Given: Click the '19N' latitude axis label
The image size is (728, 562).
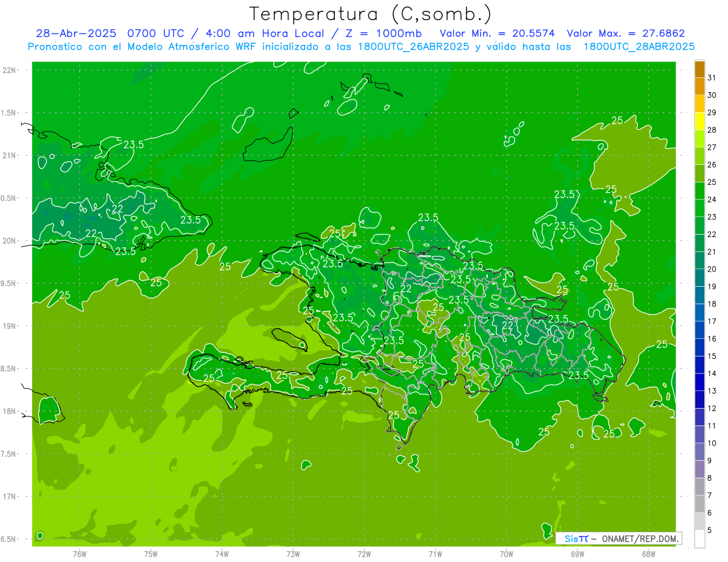Looking at the screenshot, I should coord(10,326).
